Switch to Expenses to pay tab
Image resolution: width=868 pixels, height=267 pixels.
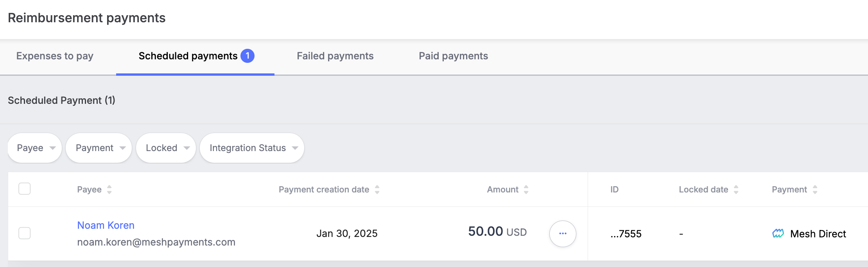[55, 56]
